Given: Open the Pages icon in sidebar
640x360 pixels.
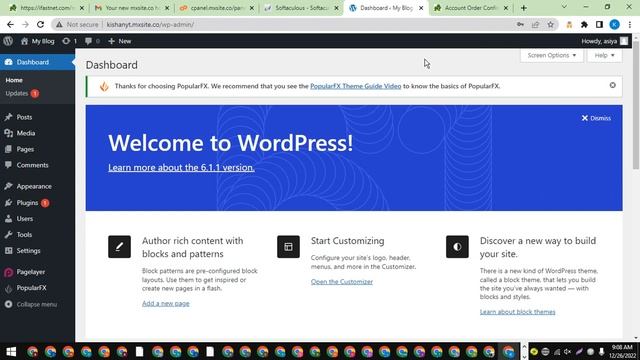Looking at the screenshot, I should pos(9,149).
